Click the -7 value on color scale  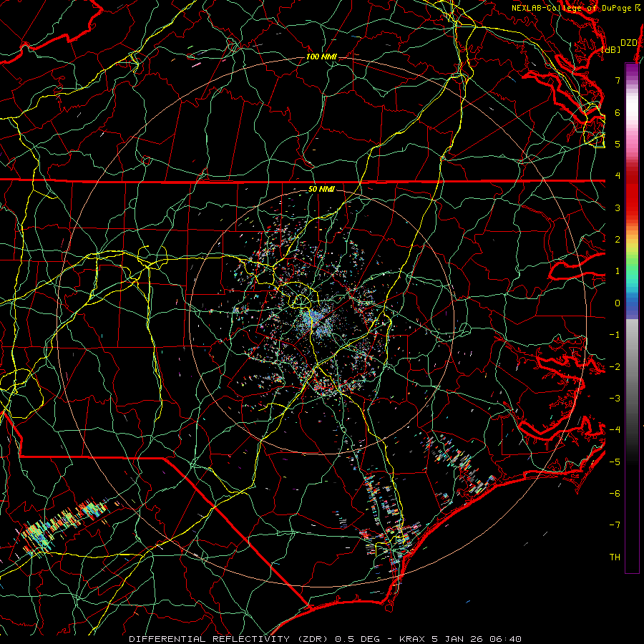(x=615, y=525)
